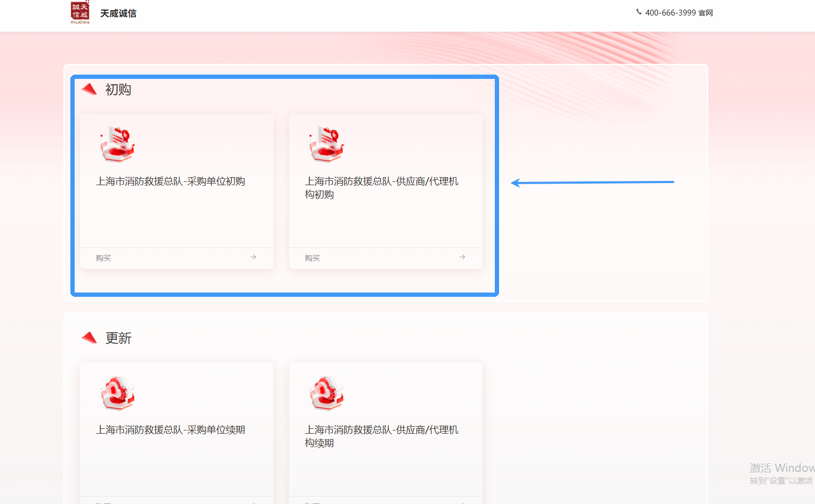Click the red triangle icon beside 更新

click(x=89, y=338)
